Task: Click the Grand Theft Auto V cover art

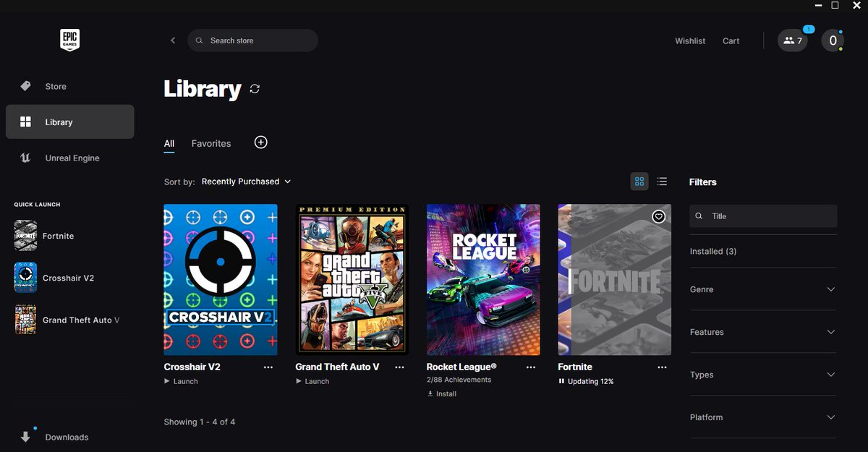Action: (352, 279)
